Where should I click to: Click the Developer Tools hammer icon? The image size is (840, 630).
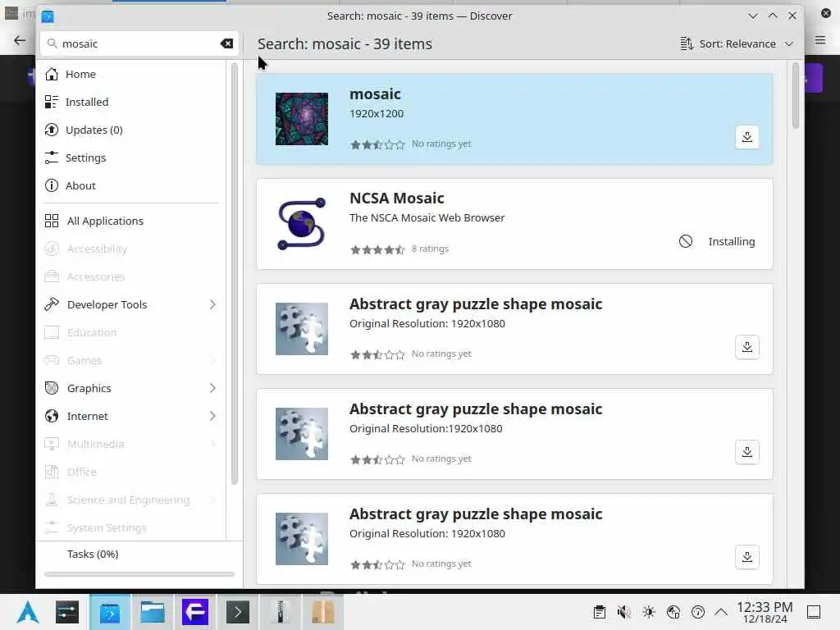pos(52,304)
